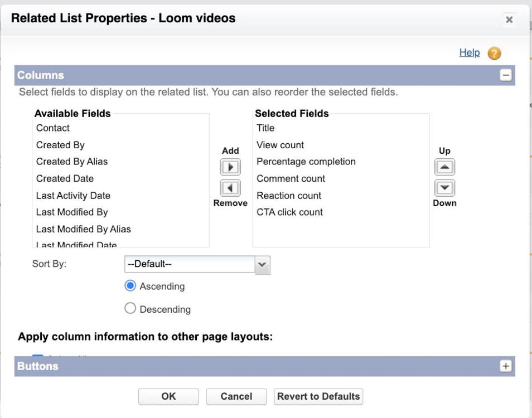This screenshot has width=532, height=418.
Task: Click Revert to Defaults button
Action: point(318,396)
